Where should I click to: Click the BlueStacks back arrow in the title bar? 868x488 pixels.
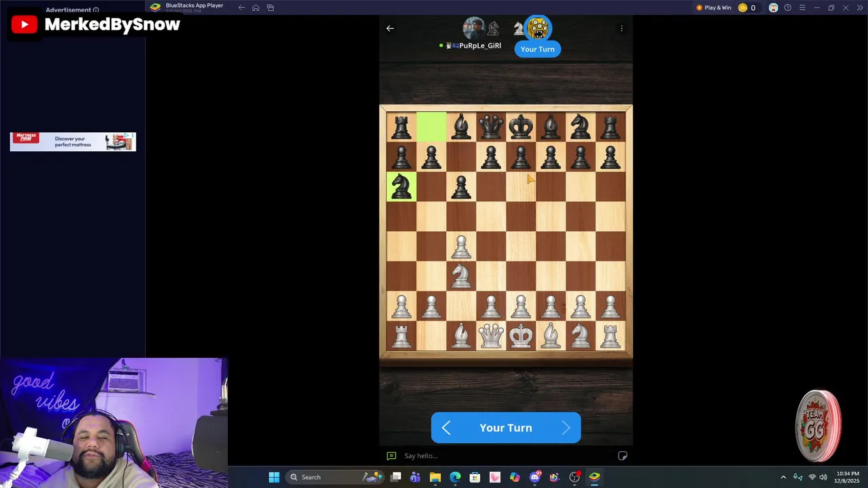click(x=241, y=7)
